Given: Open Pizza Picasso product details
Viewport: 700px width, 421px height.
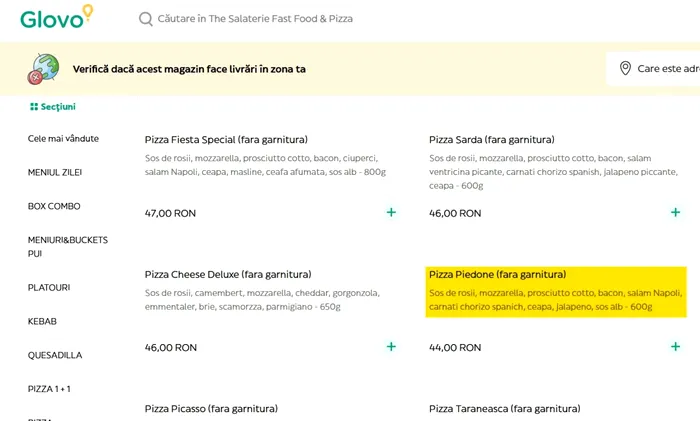Looking at the screenshot, I should pos(211,408).
